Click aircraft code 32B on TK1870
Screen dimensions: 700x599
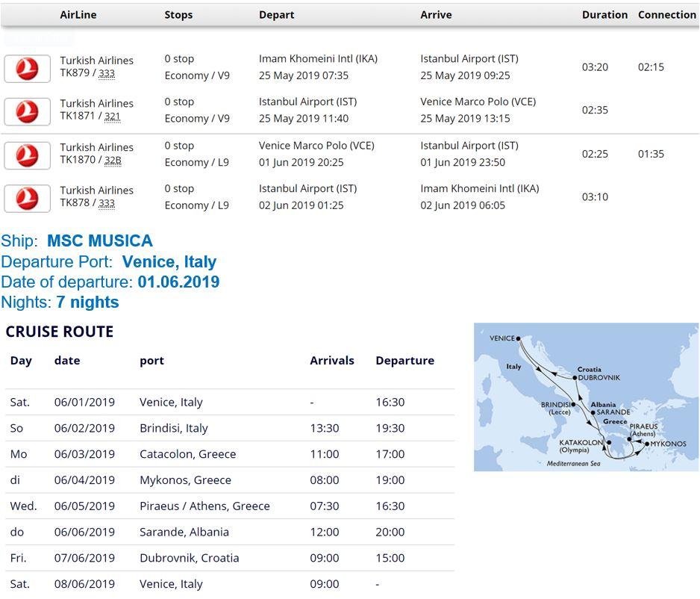[113, 161]
